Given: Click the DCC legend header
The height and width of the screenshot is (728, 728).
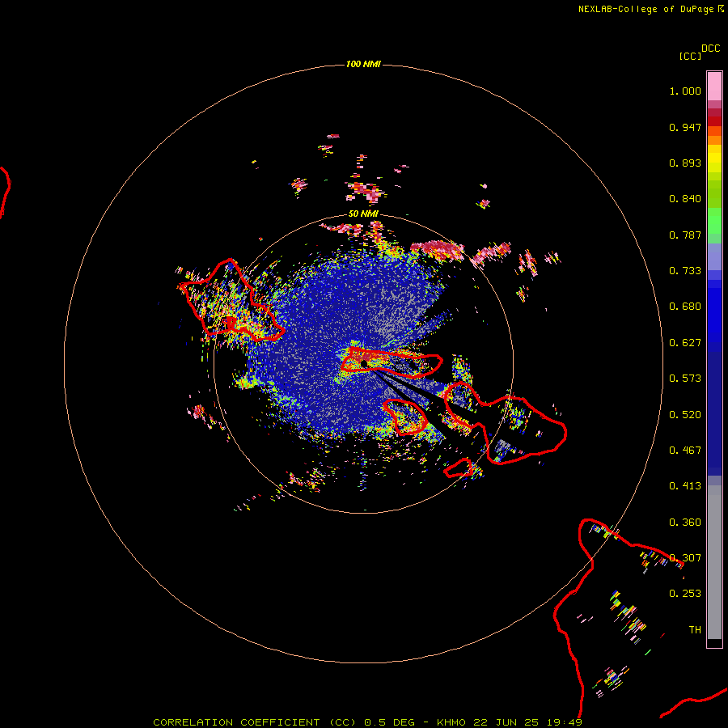Looking at the screenshot, I should (x=711, y=49).
